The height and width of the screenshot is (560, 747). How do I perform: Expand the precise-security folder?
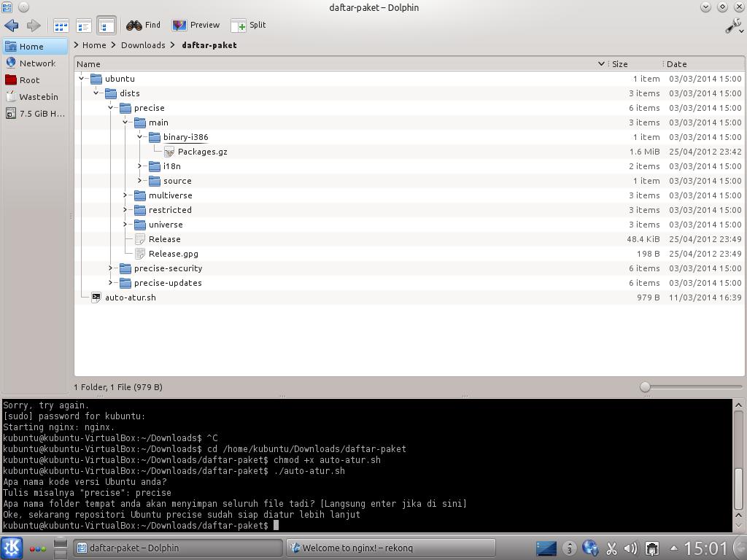click(111, 268)
